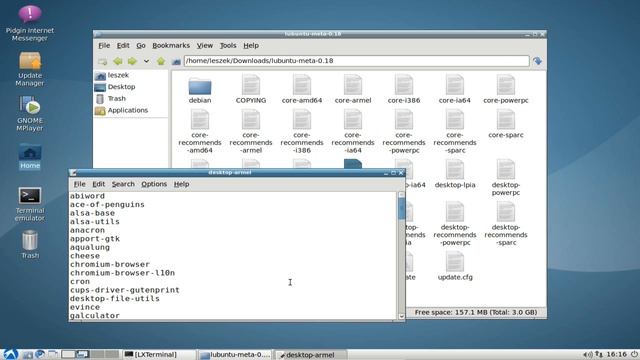Viewport: 640px width, 360px height.
Task: Select the core-sparc file icon
Action: pyautogui.click(x=506, y=120)
